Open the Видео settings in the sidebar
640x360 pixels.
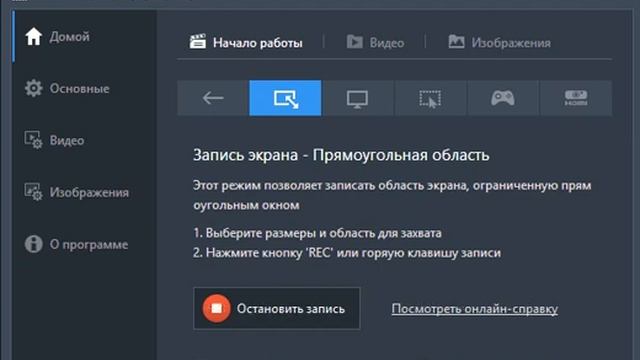pyautogui.click(x=84, y=140)
